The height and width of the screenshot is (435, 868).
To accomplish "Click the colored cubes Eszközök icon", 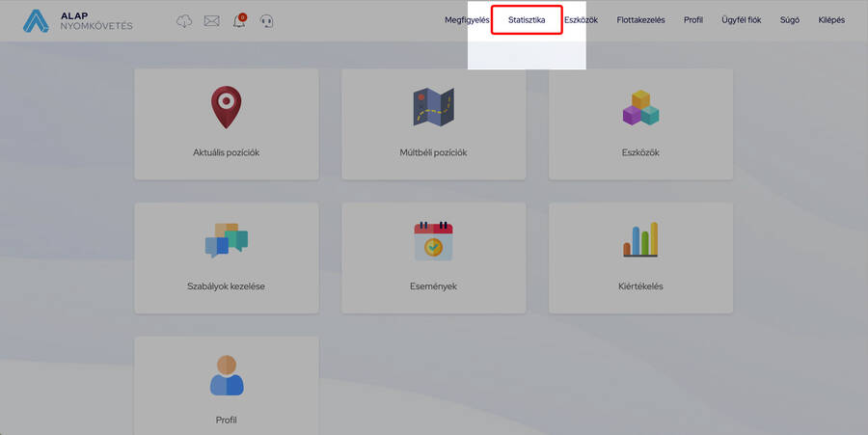I will click(640, 108).
